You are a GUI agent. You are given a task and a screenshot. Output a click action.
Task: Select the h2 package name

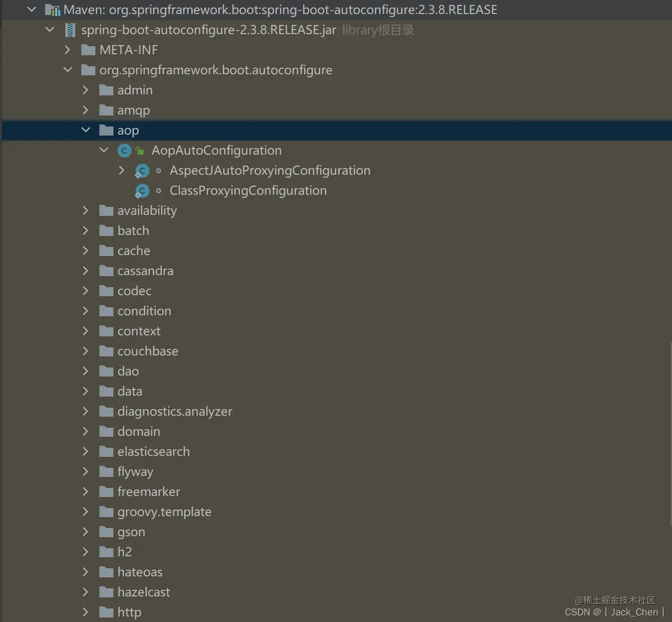tap(124, 552)
